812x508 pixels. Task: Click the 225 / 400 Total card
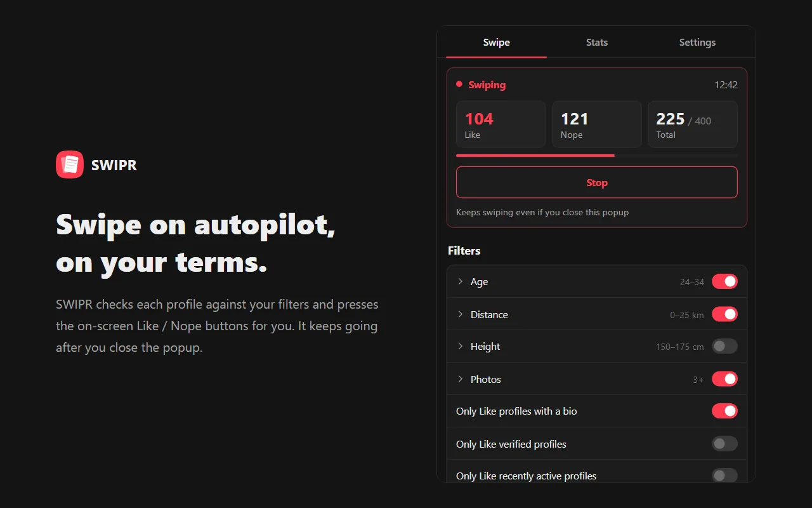coord(693,124)
